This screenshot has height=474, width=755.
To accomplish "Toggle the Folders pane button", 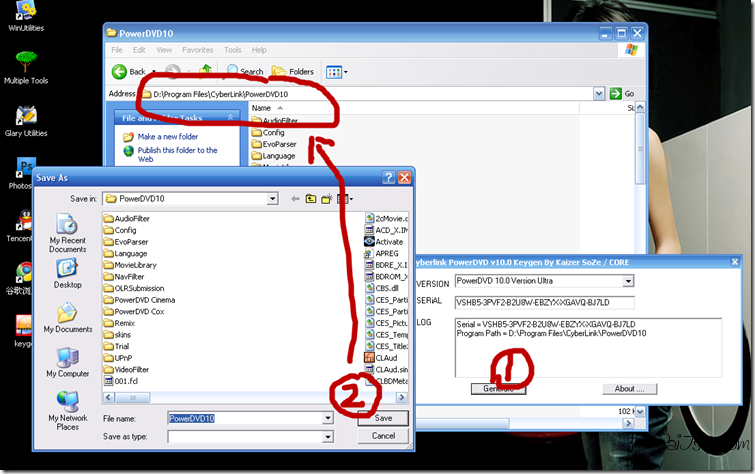I will [293, 72].
